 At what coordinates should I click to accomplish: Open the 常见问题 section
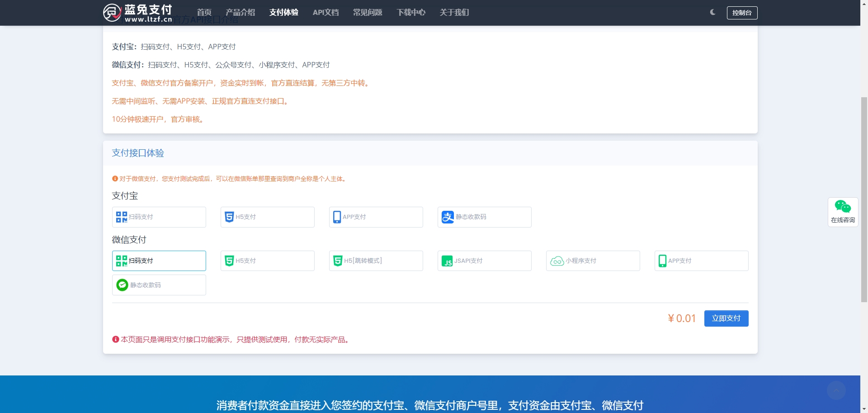pos(368,13)
